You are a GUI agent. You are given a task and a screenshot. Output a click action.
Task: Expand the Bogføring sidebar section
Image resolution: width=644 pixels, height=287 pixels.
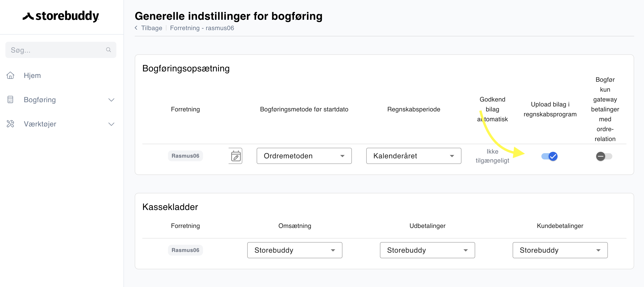[111, 100]
